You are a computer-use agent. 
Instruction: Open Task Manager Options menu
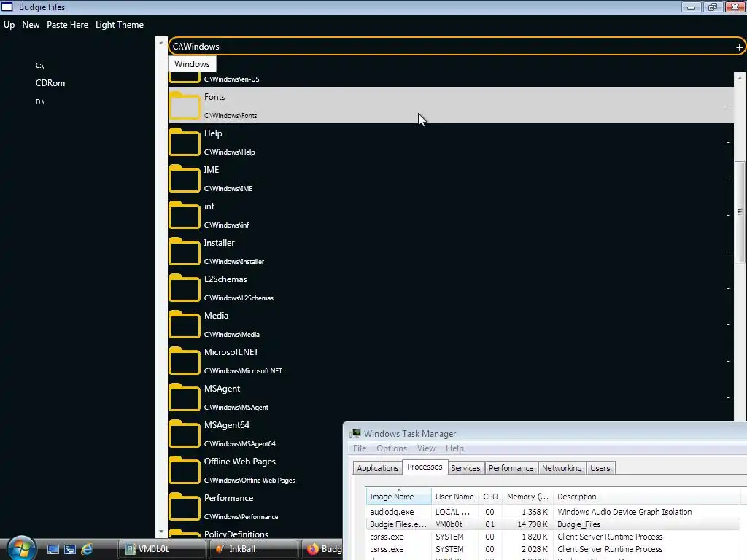click(392, 448)
